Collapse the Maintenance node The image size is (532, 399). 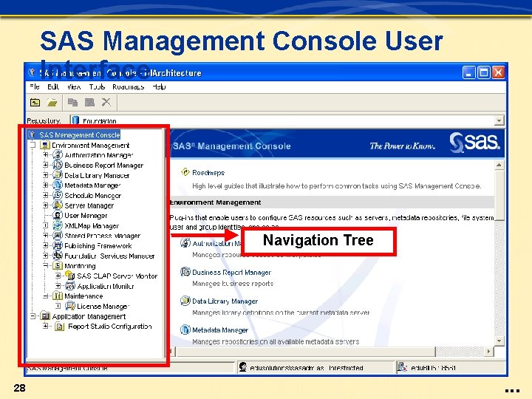(46, 296)
